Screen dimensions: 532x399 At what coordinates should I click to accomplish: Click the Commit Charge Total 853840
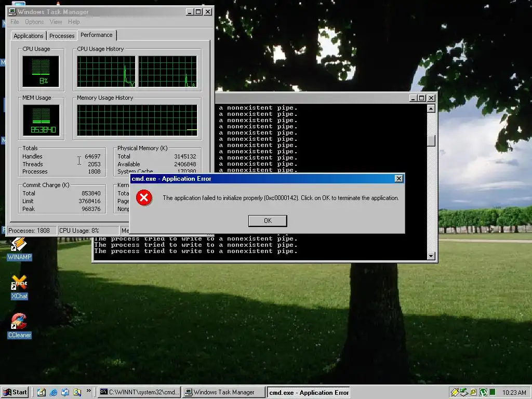pyautogui.click(x=91, y=193)
